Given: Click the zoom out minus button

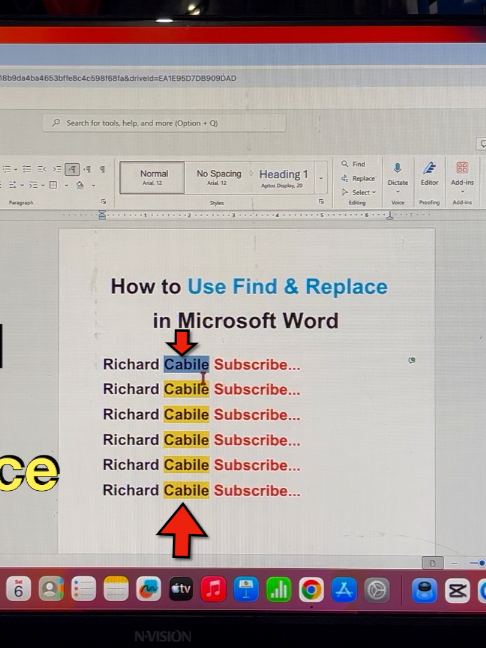Looking at the screenshot, I should pos(455,563).
